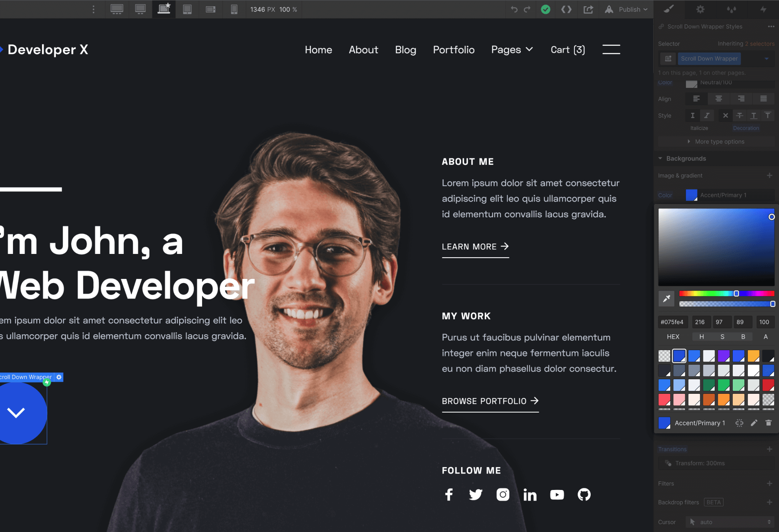Click the Undo arrow

click(x=514, y=9)
